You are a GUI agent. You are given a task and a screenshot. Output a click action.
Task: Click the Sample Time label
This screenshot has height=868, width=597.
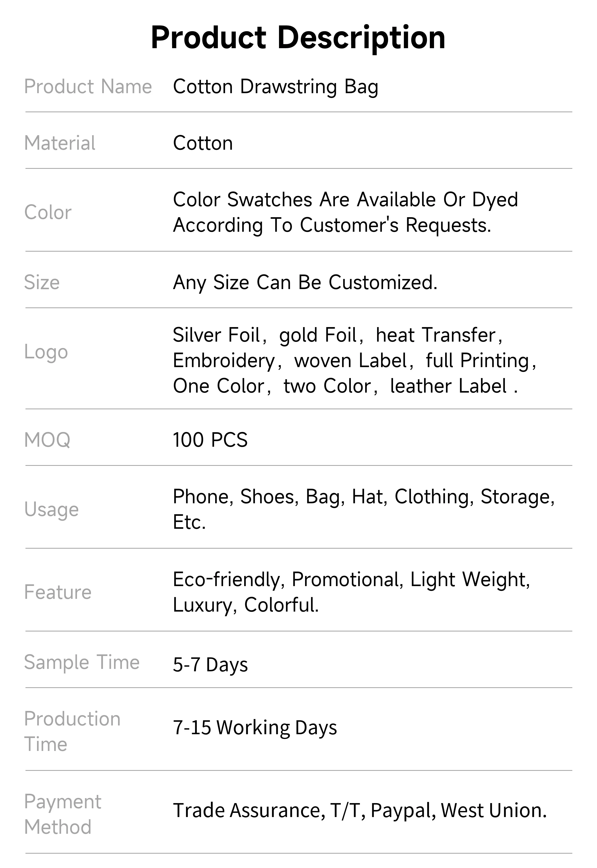[82, 662]
